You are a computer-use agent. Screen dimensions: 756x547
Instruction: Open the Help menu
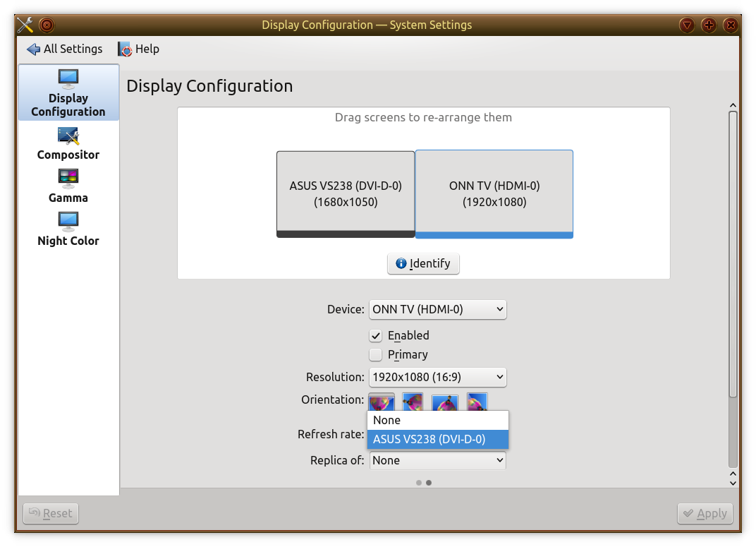pos(138,49)
